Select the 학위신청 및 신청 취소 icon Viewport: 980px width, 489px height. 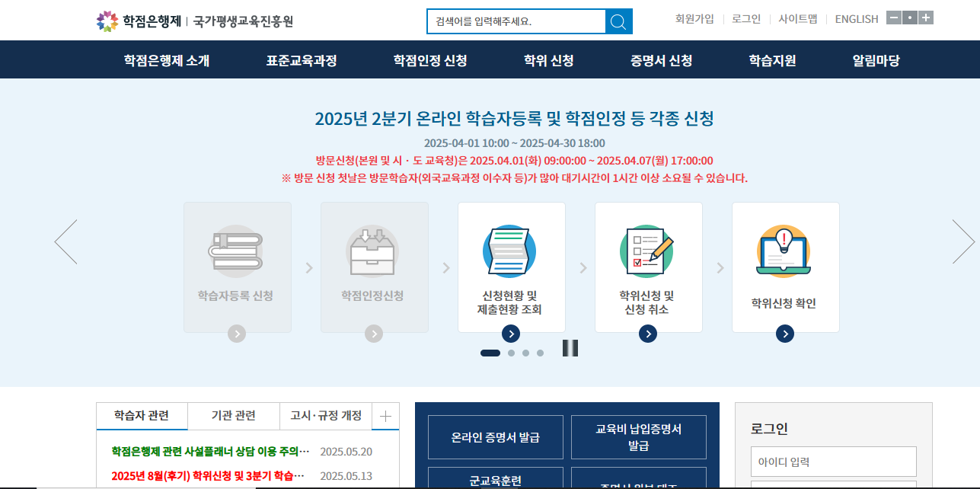point(648,251)
